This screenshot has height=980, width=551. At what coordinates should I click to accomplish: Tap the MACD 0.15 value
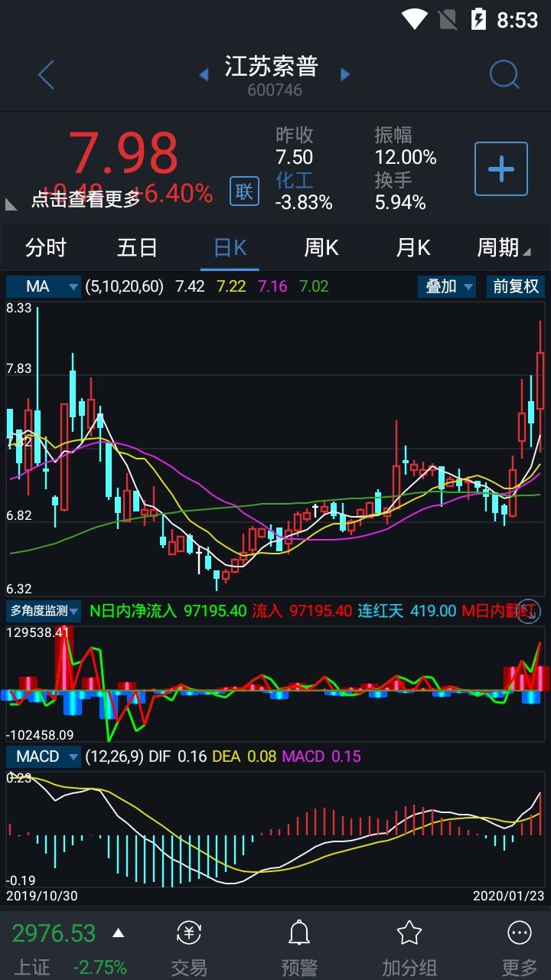click(321, 756)
